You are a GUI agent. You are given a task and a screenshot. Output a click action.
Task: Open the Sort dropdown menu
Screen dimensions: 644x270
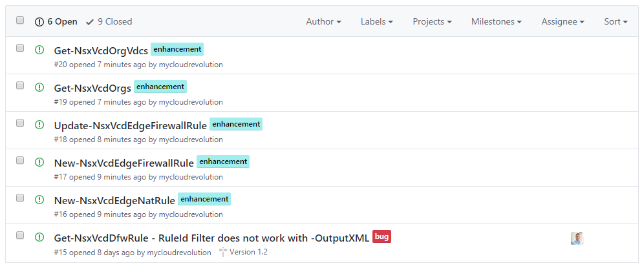[616, 21]
